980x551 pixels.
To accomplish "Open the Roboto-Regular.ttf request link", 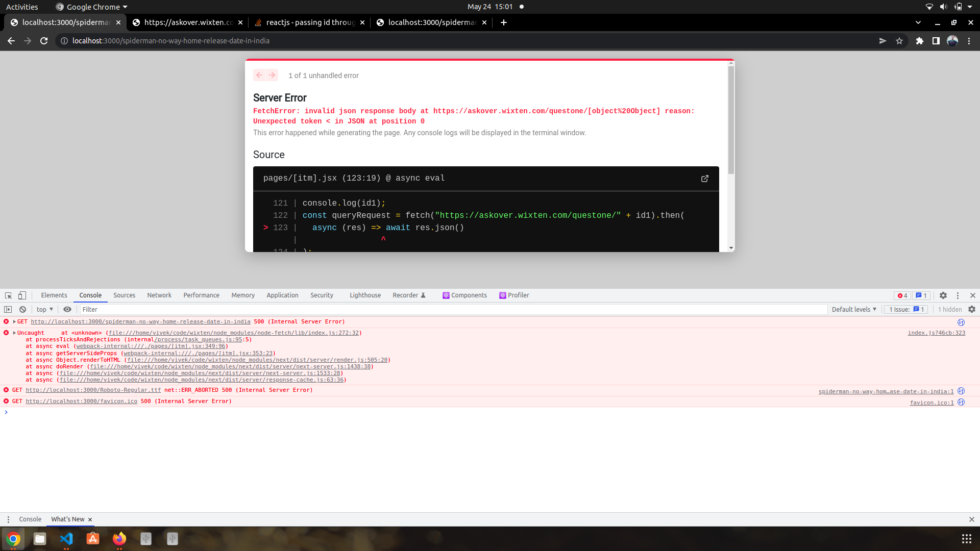I will (93, 390).
